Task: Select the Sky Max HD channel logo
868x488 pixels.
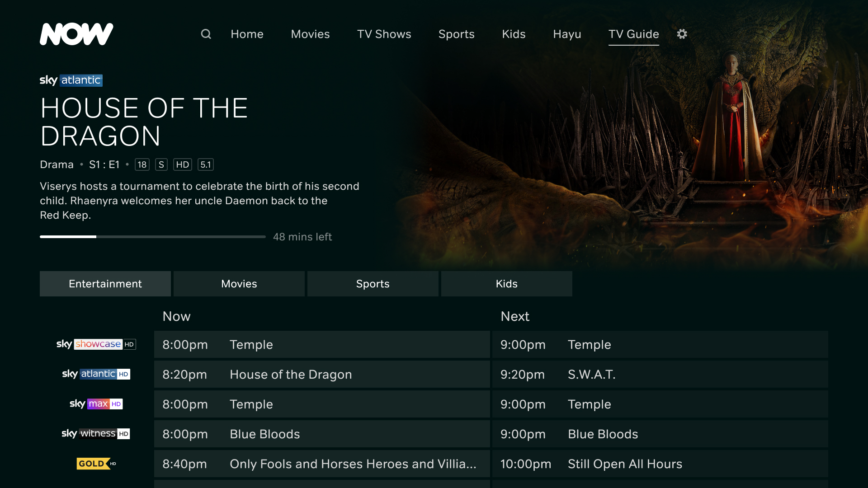Action: 96,404
